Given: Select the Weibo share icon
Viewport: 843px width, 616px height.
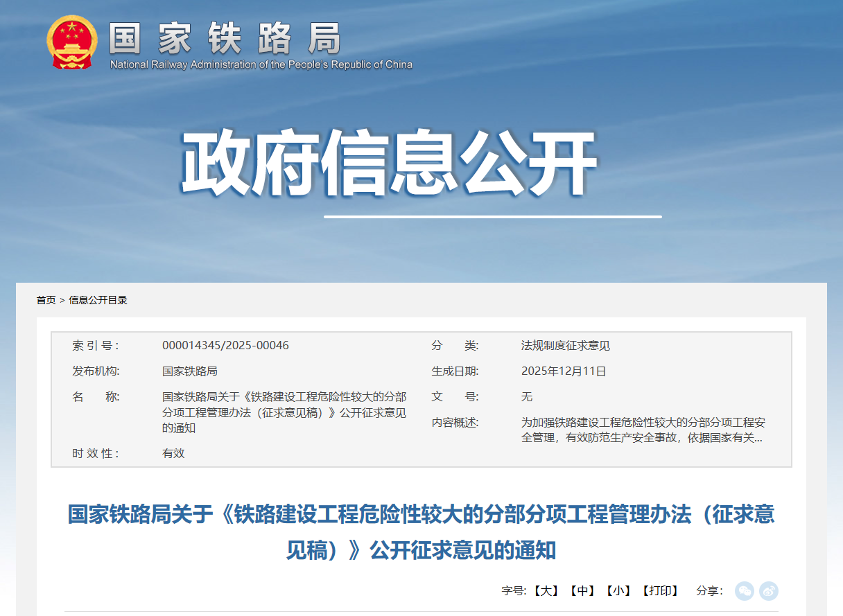Looking at the screenshot, I should [768, 591].
